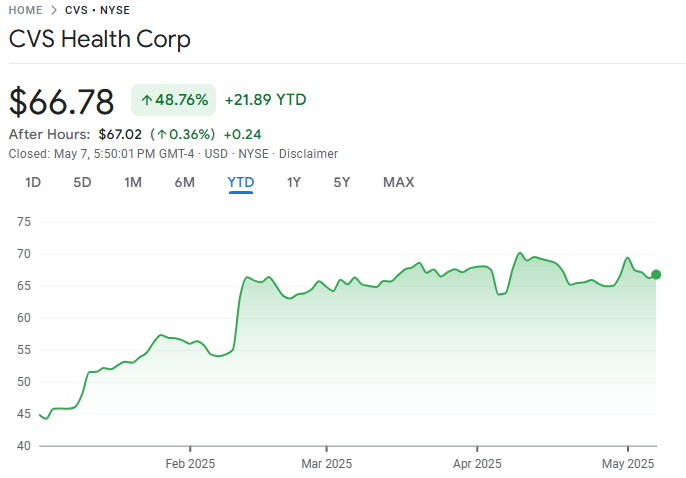Select the 5Y chart range
This screenshot has height=478, width=686.
(x=342, y=182)
